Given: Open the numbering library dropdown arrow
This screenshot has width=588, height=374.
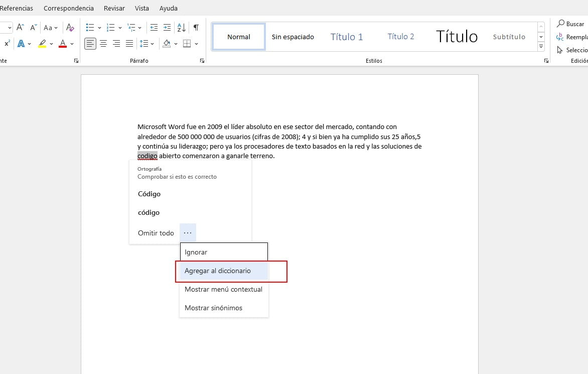Looking at the screenshot, I should coord(120,28).
